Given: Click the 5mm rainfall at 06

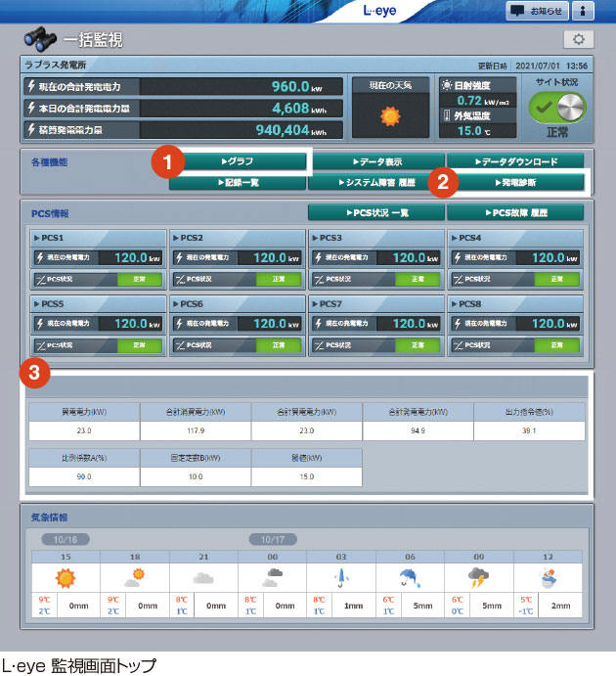Looking at the screenshot, I should [422, 606].
